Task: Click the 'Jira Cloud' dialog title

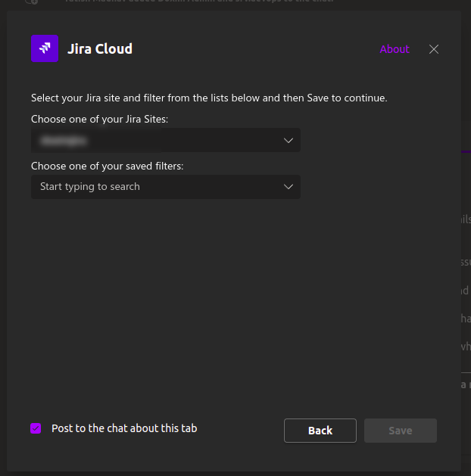Action: [100, 49]
